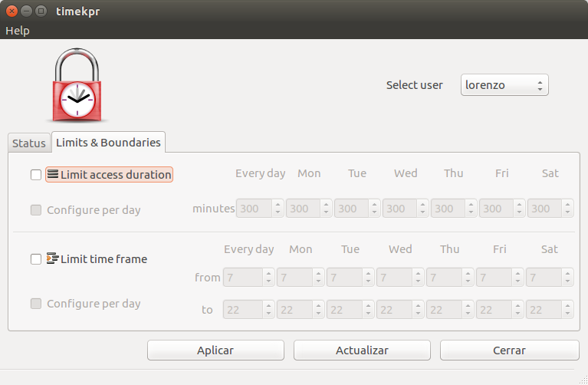Viewport: 588px width, 385px height.
Task: Click the 'Select user' label
Action: click(x=415, y=85)
